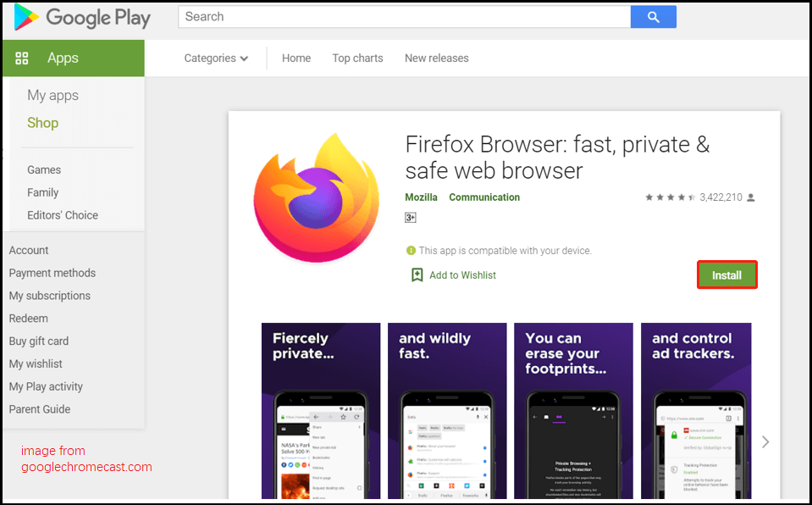Click the 3+ content rating badge
812x505 pixels.
(x=410, y=217)
